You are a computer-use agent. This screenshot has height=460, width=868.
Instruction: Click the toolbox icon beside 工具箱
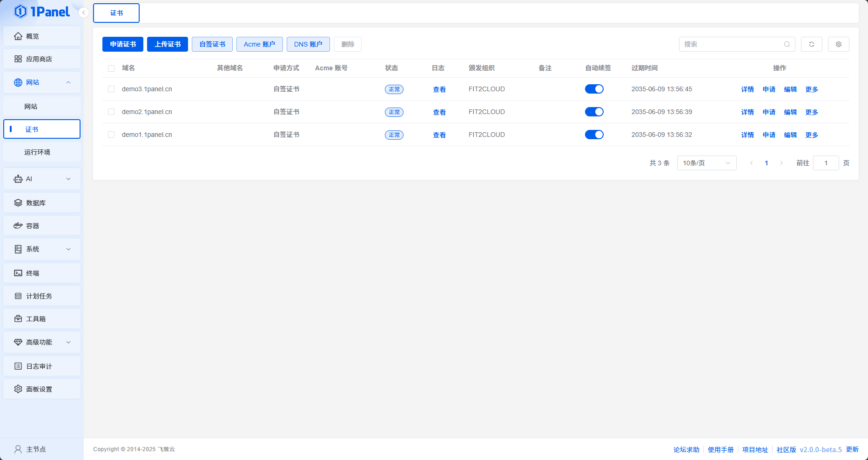pos(18,319)
